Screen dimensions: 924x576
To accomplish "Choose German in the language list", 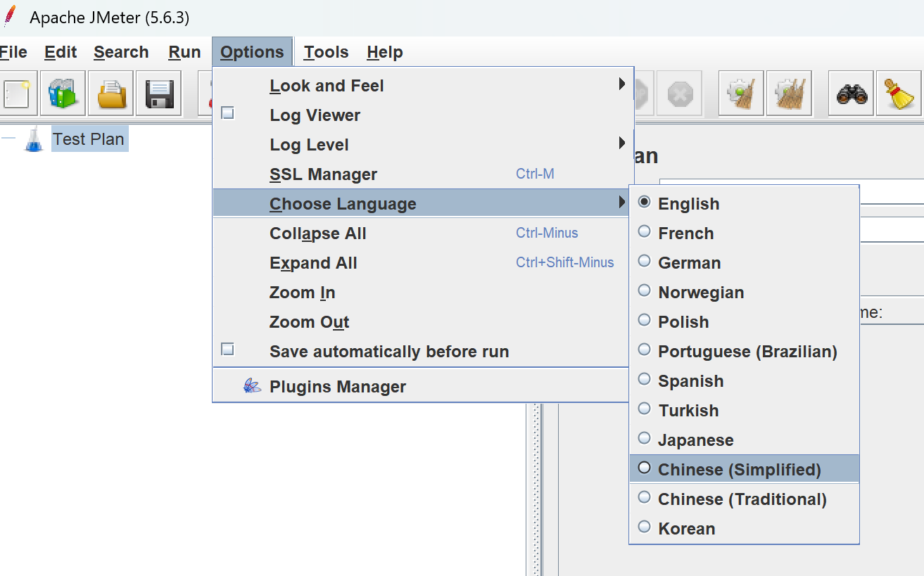I will click(744, 263).
